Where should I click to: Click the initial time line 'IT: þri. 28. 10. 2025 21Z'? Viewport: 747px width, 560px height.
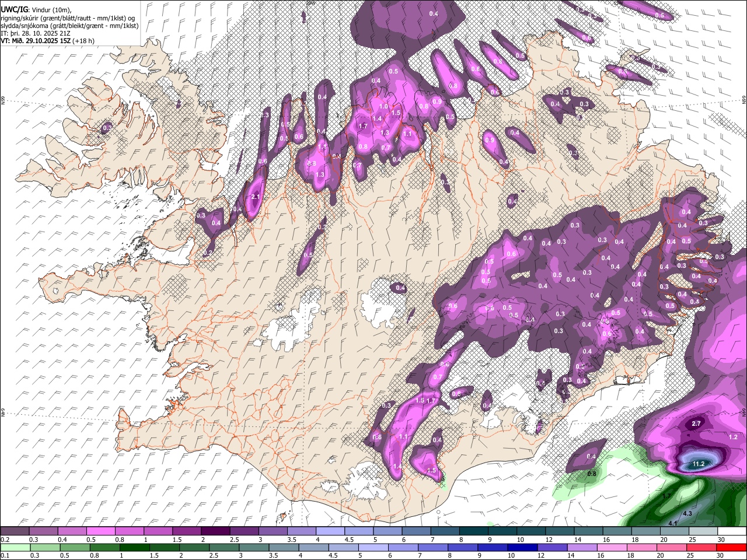pos(37,33)
